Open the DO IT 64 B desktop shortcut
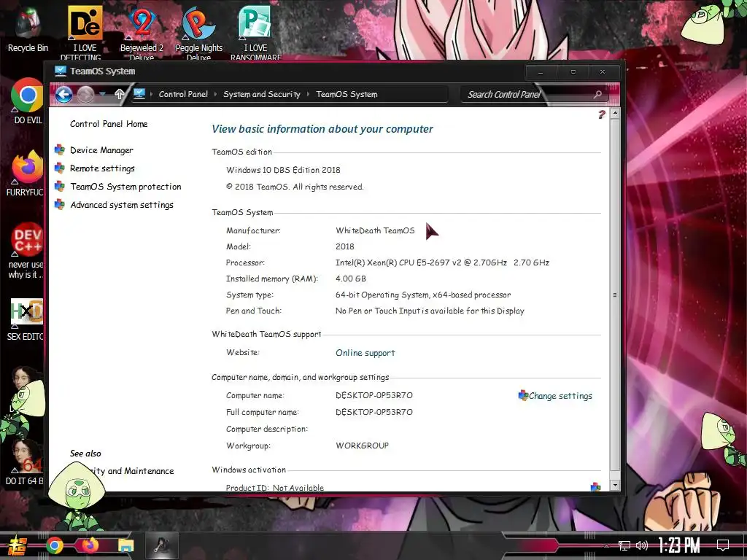747x560 pixels. click(25, 462)
